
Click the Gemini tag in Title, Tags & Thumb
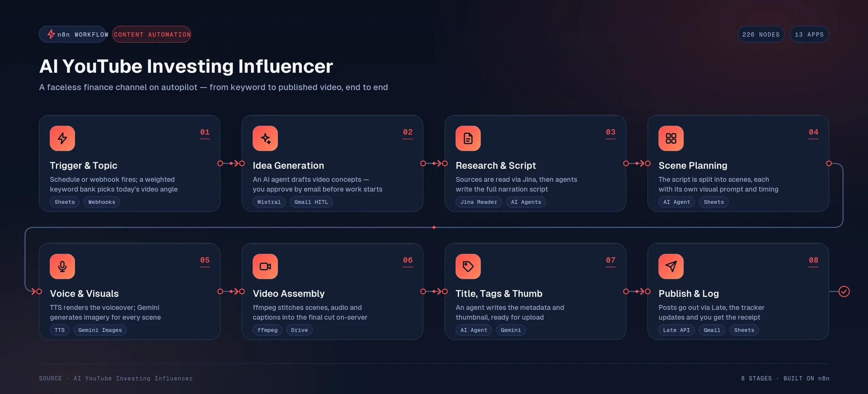(x=511, y=330)
